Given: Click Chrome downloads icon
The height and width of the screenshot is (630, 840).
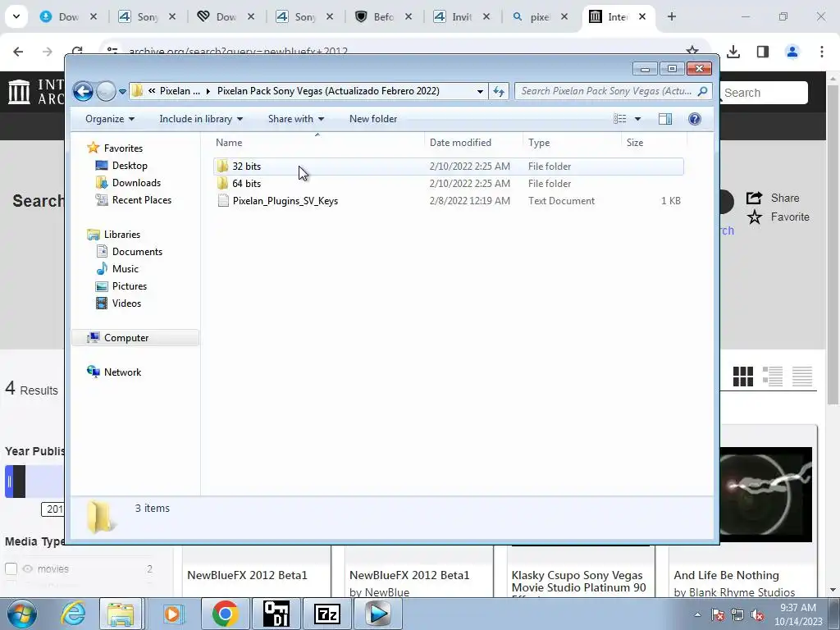Looking at the screenshot, I should [x=733, y=52].
